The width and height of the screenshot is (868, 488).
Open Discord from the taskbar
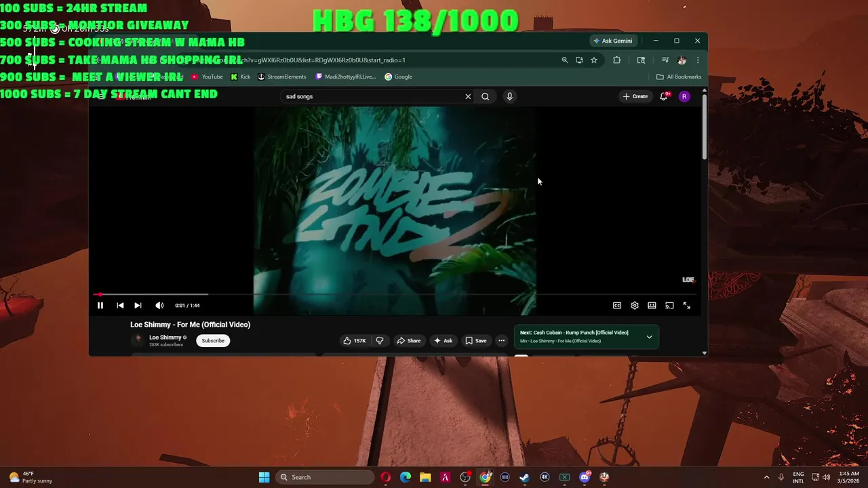585,477
